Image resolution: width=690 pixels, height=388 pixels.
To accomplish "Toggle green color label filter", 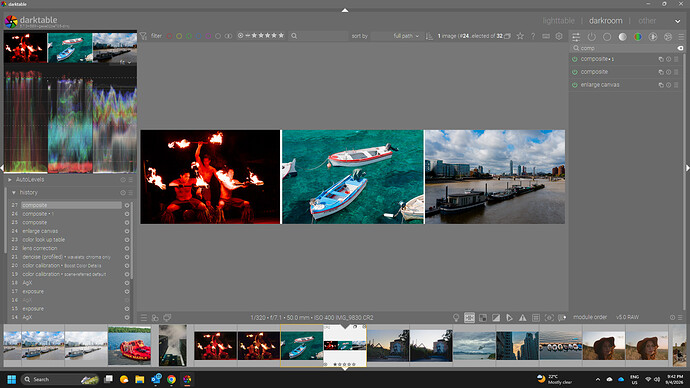I will 189,36.
